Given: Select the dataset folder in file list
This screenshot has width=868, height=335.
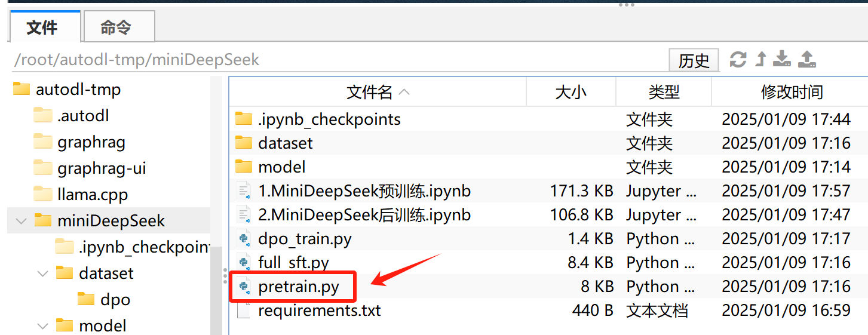Looking at the screenshot, I should 285,143.
